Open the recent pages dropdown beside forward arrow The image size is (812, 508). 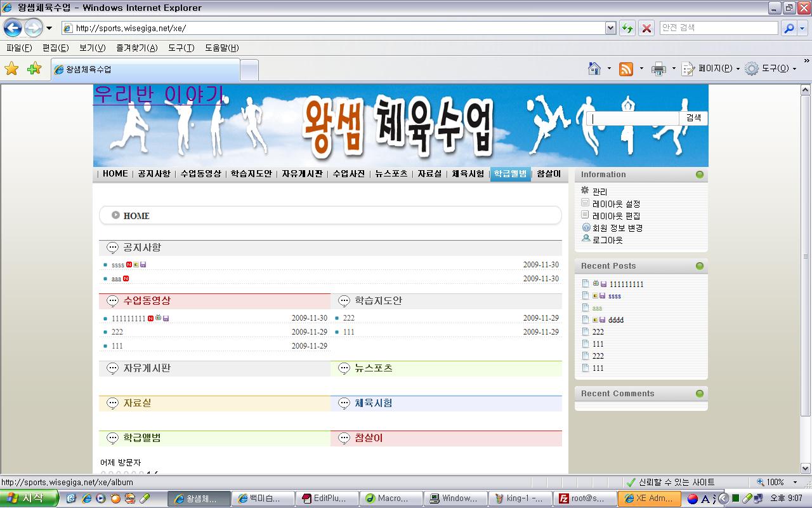point(49,28)
